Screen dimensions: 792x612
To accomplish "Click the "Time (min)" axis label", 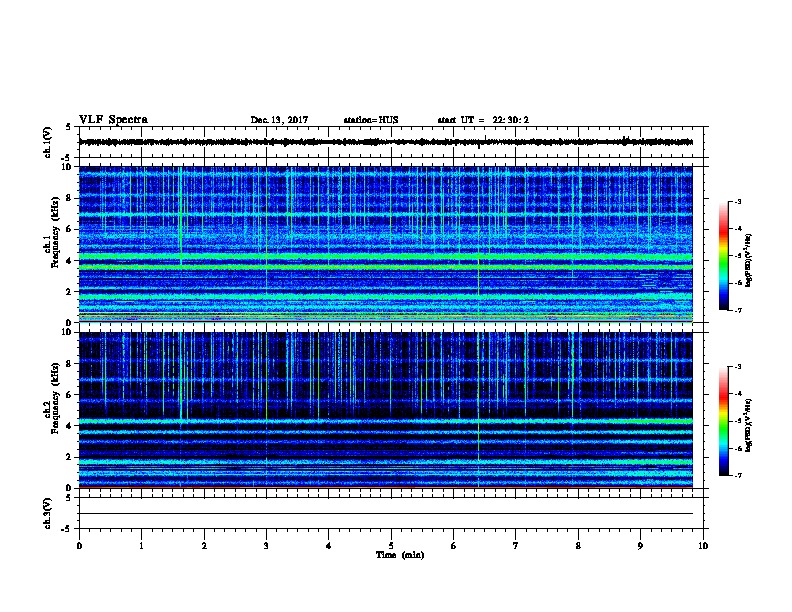I will point(400,555).
